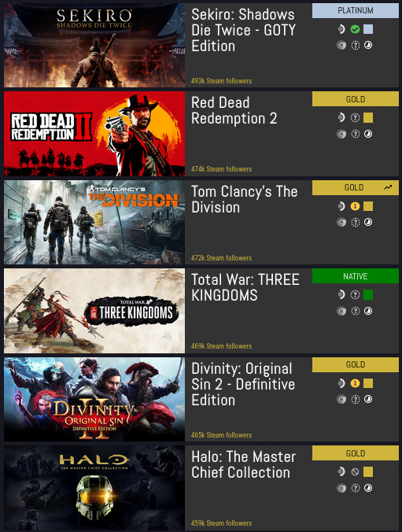Open the Red Dead Redemption 2 title link

click(234, 111)
